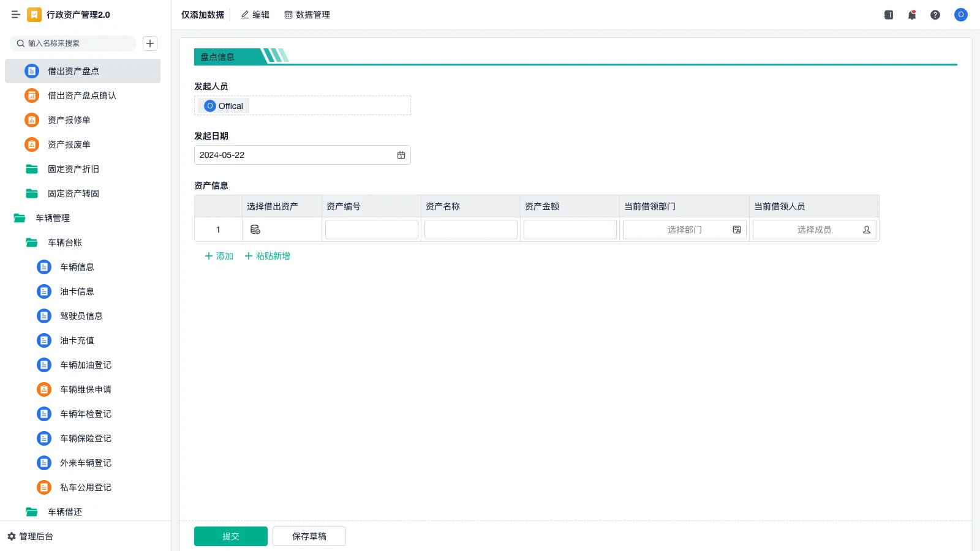
Task: Click 添加 to add a row
Action: (x=219, y=256)
